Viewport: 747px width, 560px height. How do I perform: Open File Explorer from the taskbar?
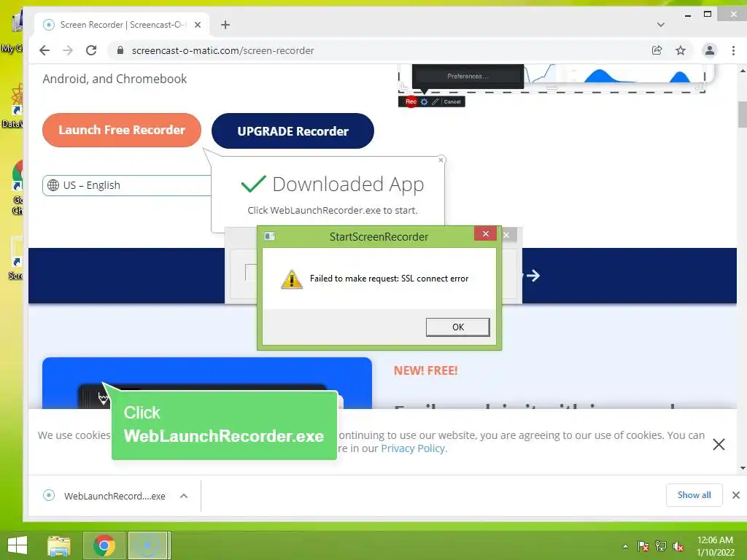(x=59, y=545)
